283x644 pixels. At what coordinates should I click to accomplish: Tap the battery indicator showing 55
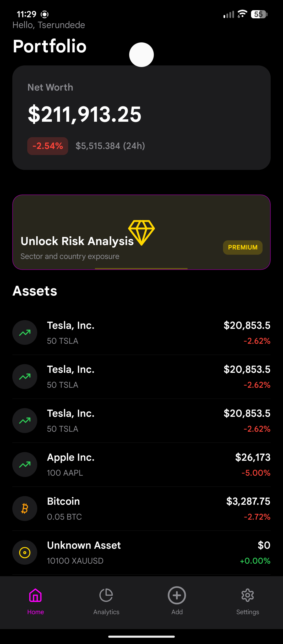259,14
